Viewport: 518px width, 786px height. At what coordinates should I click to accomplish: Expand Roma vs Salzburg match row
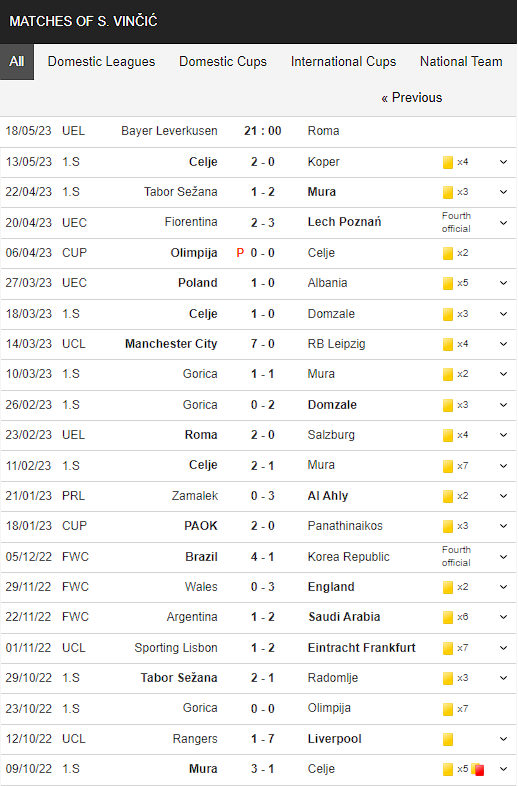click(503, 435)
